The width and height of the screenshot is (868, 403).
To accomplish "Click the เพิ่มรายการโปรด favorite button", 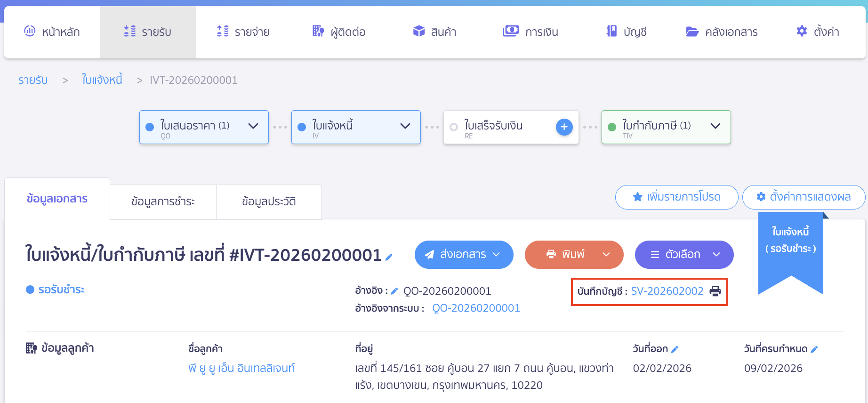I will point(676,197).
